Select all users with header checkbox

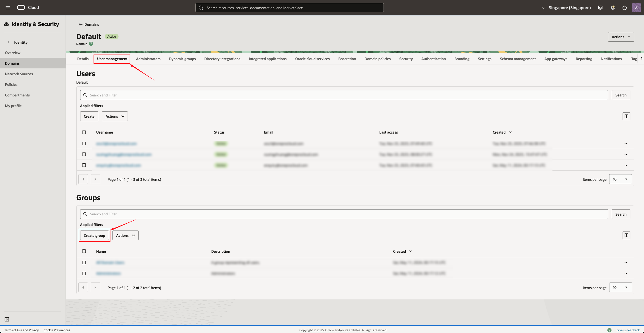pos(84,132)
